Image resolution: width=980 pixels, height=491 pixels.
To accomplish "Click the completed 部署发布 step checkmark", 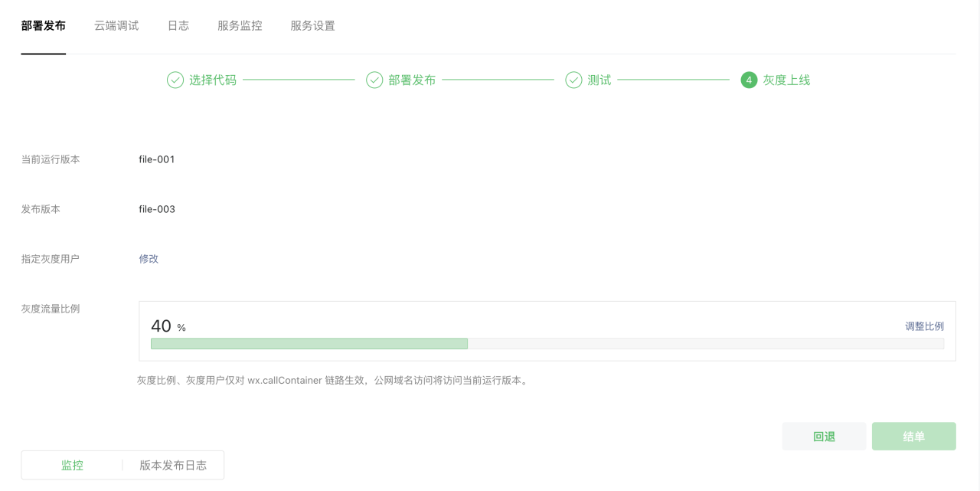I will 374,79.
